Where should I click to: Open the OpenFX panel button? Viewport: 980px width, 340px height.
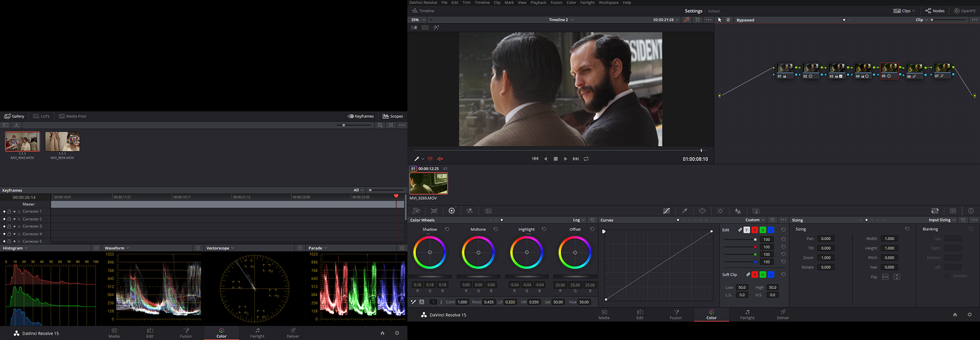click(x=965, y=11)
